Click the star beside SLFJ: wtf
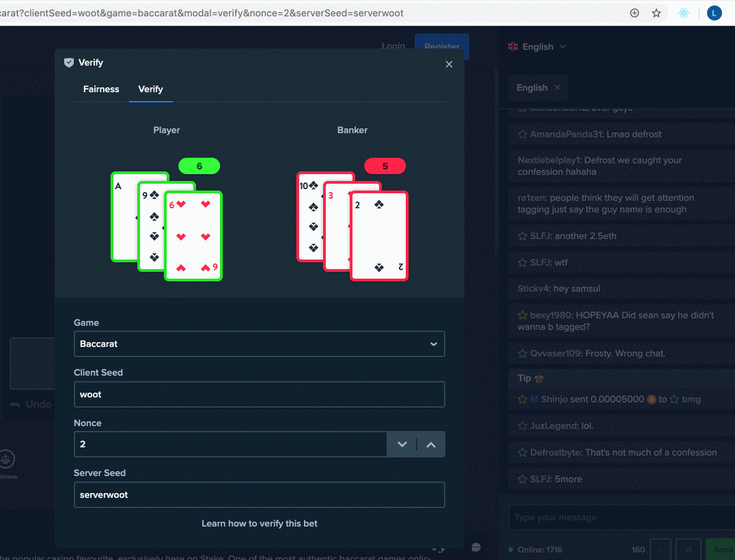The width and height of the screenshot is (735, 560). click(x=522, y=263)
